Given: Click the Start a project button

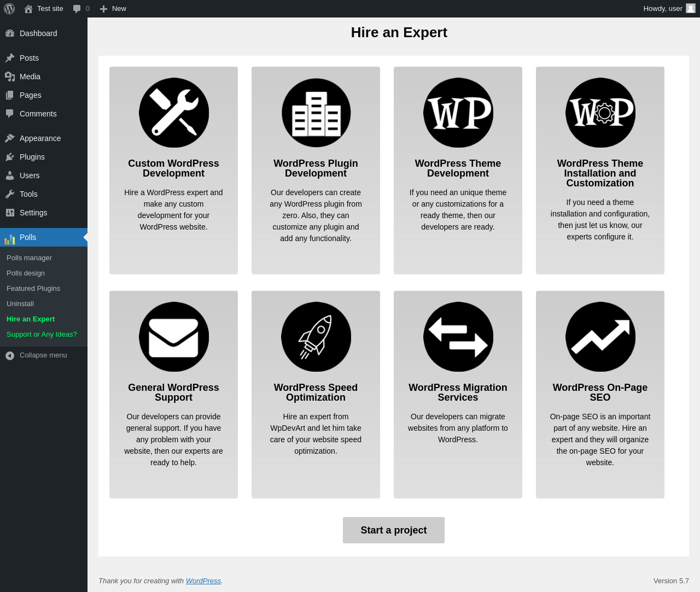Looking at the screenshot, I should 394,530.
